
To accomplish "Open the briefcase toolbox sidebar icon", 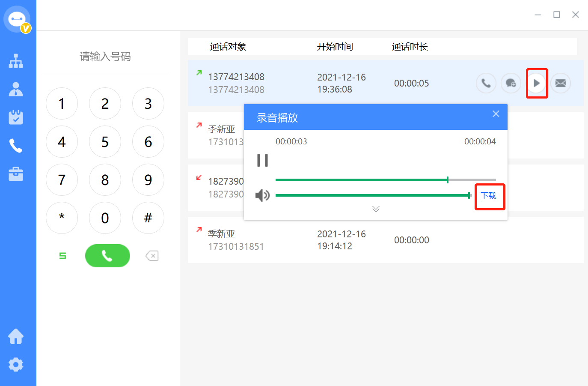I will pyautogui.click(x=16, y=174).
